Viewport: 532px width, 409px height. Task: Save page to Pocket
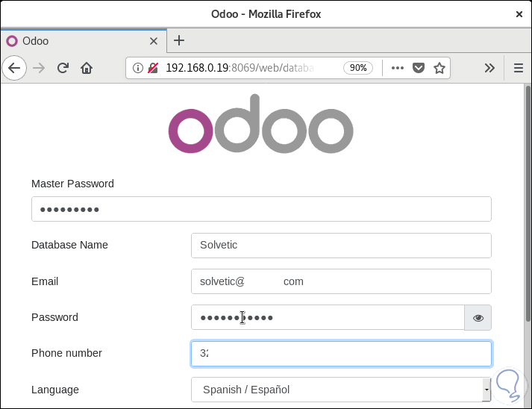coord(419,68)
